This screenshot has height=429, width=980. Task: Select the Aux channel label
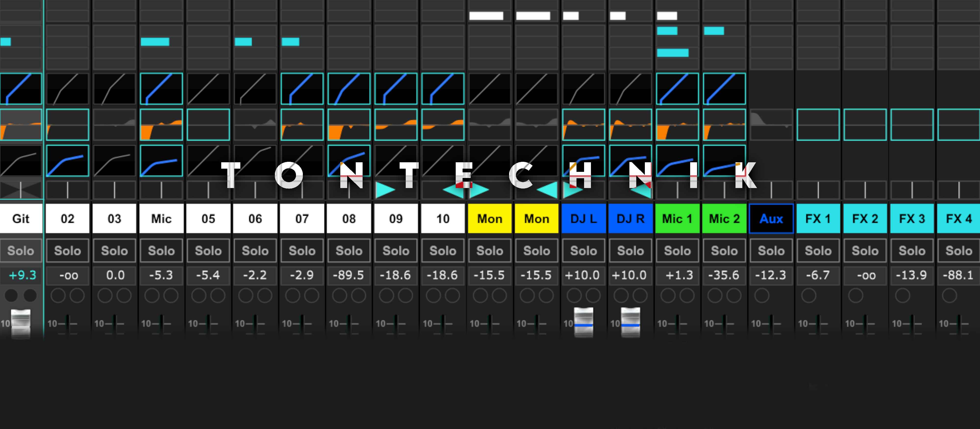[771, 218]
